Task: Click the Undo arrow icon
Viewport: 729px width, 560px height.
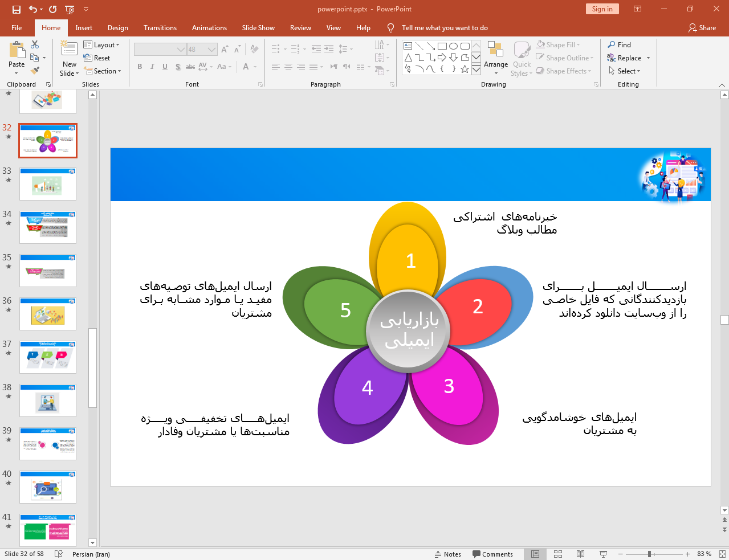Action: point(33,9)
